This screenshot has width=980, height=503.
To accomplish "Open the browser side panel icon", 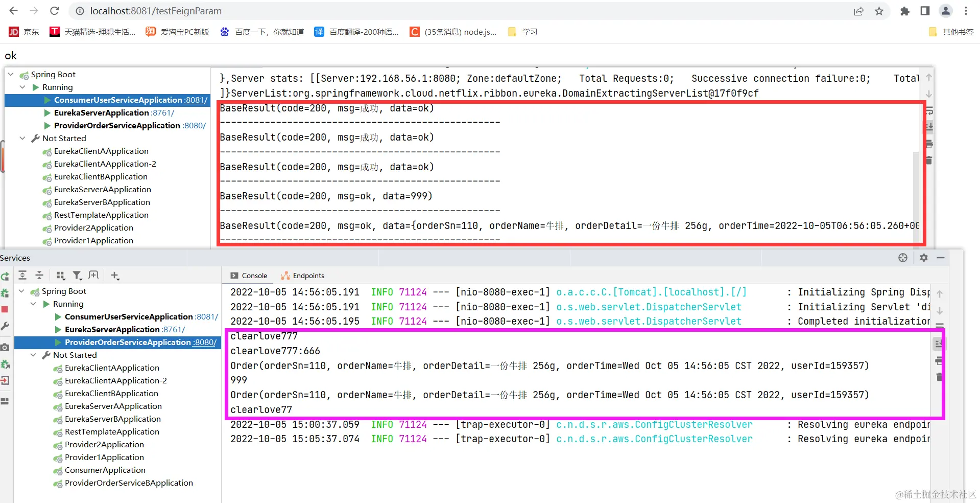I will coord(925,11).
